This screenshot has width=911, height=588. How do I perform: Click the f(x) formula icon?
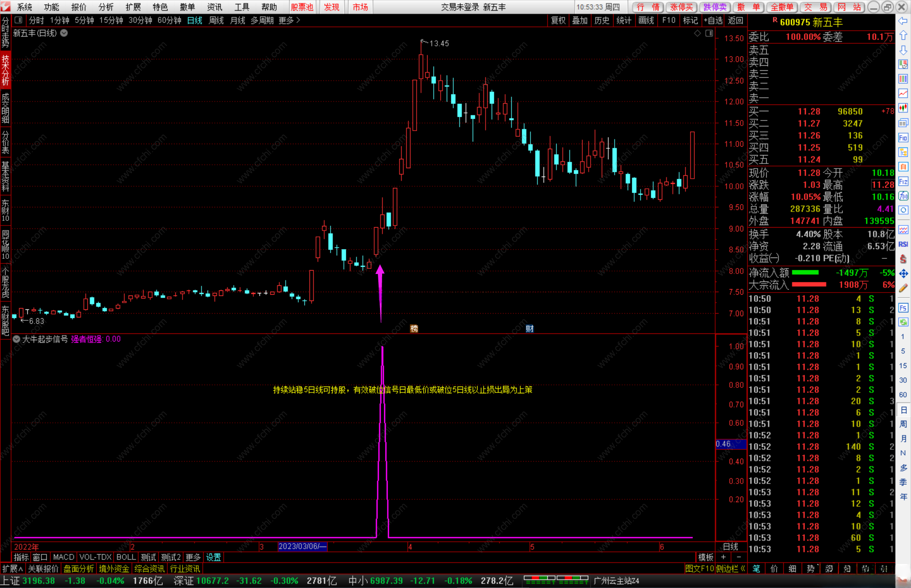[x=903, y=196]
